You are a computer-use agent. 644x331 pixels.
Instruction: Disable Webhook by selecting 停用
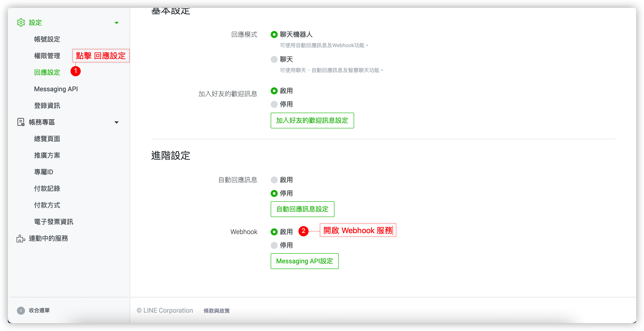coord(274,245)
